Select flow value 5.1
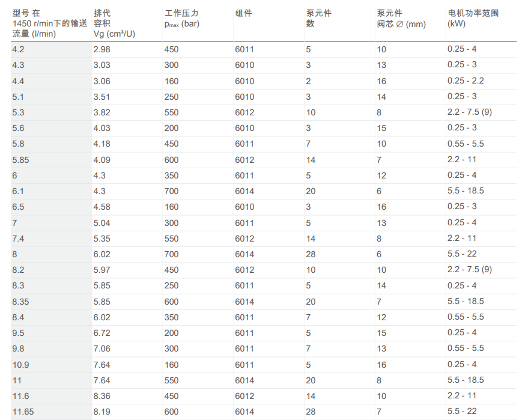Image resolution: width=522 pixels, height=420 pixels. pyautogui.click(x=18, y=97)
